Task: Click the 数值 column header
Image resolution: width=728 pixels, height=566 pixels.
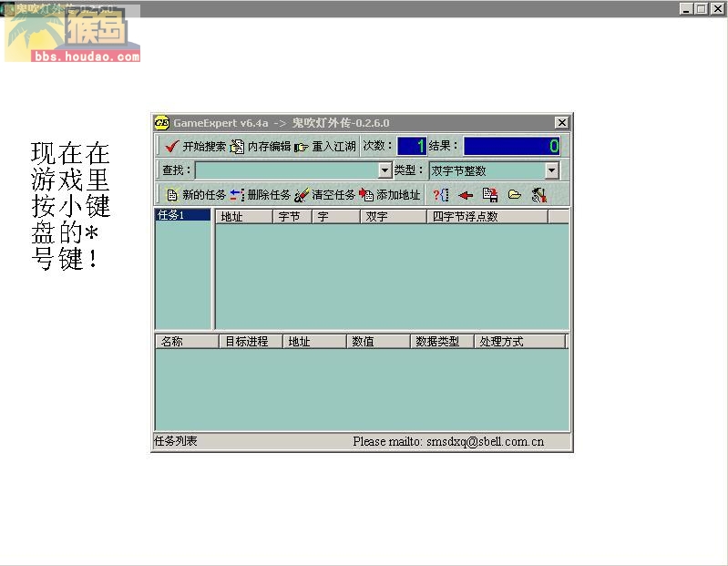Action: click(x=378, y=342)
